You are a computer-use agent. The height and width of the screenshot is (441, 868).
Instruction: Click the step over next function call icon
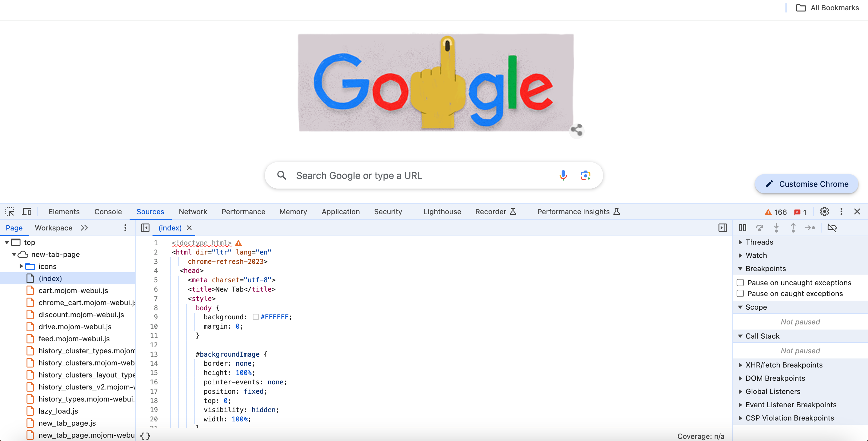(x=760, y=228)
